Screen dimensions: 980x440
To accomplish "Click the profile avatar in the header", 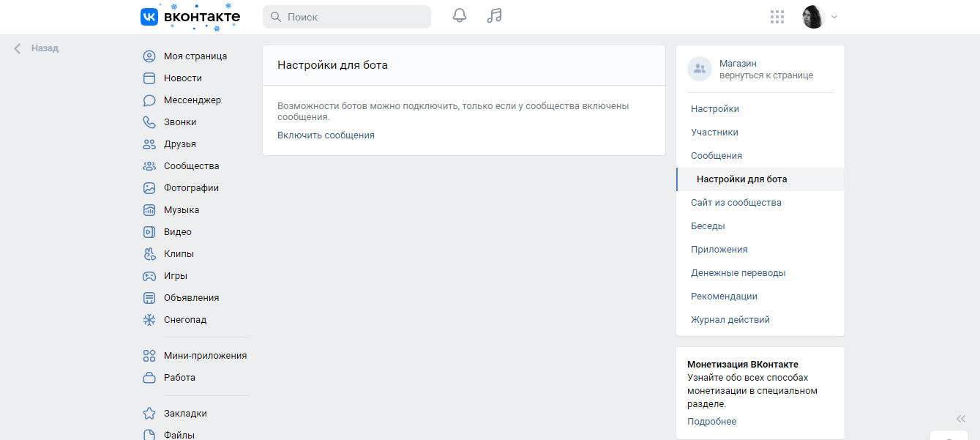I will tap(814, 17).
